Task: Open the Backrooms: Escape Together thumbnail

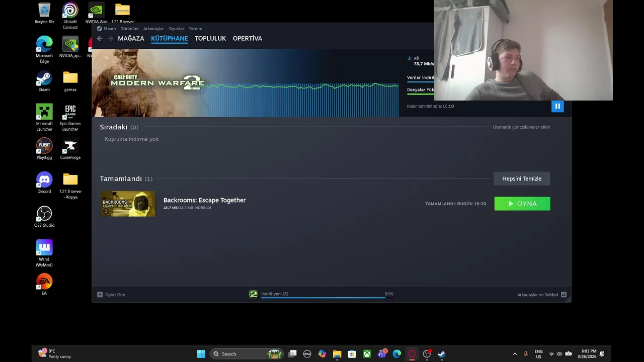Action: [x=128, y=204]
